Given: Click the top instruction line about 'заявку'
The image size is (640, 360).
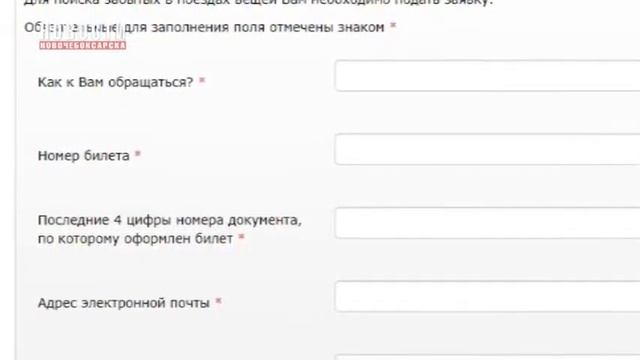Looking at the screenshot, I should [259, 2].
